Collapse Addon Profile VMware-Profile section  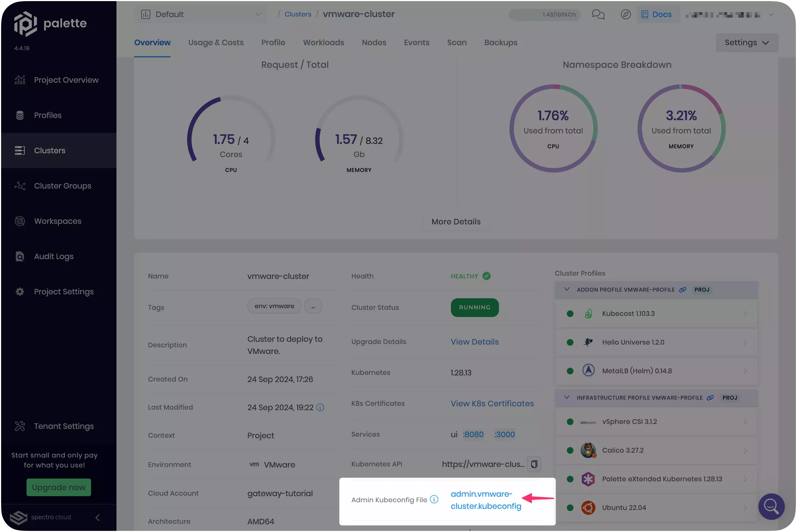point(566,289)
